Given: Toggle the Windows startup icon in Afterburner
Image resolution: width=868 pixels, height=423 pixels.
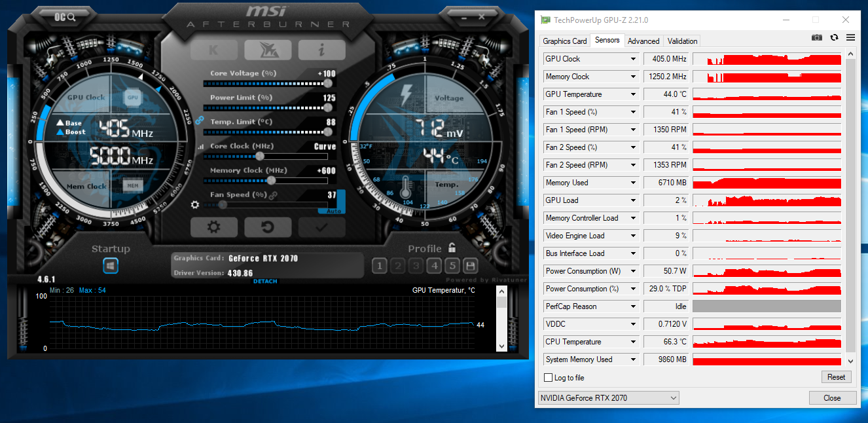Looking at the screenshot, I should coord(111,265).
